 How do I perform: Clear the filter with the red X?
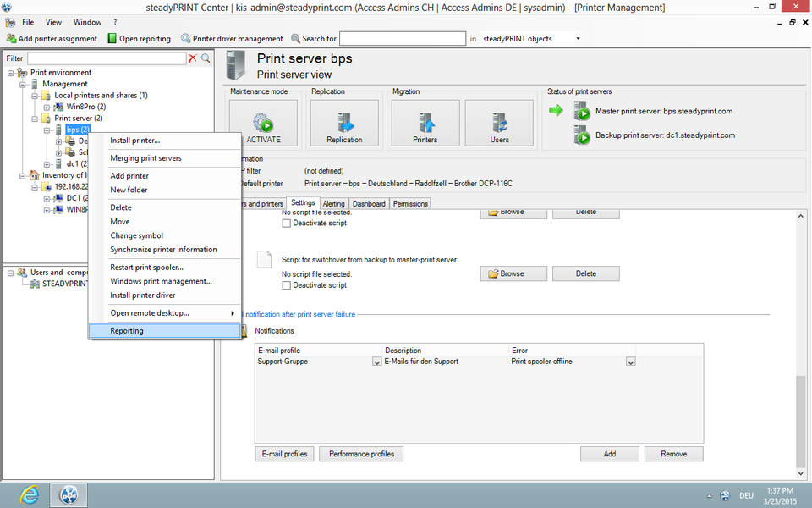193,58
